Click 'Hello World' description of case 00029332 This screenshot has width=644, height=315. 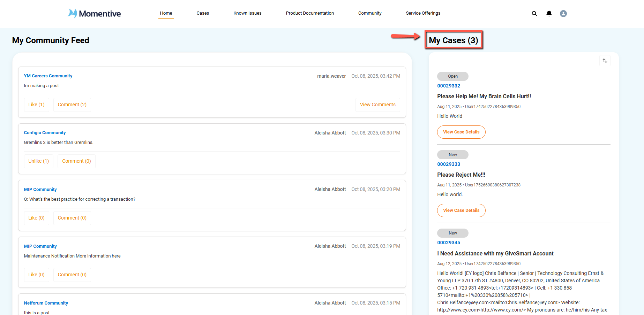[x=450, y=116]
